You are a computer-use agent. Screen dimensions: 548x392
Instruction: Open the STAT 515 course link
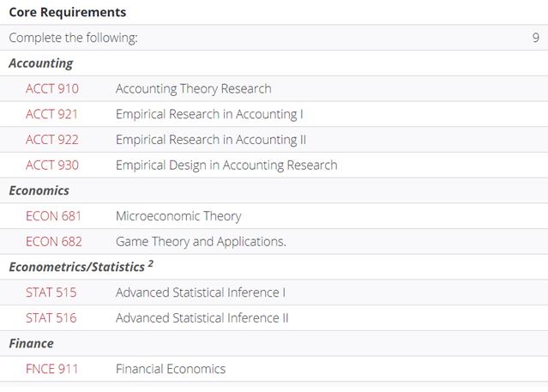pos(51,292)
